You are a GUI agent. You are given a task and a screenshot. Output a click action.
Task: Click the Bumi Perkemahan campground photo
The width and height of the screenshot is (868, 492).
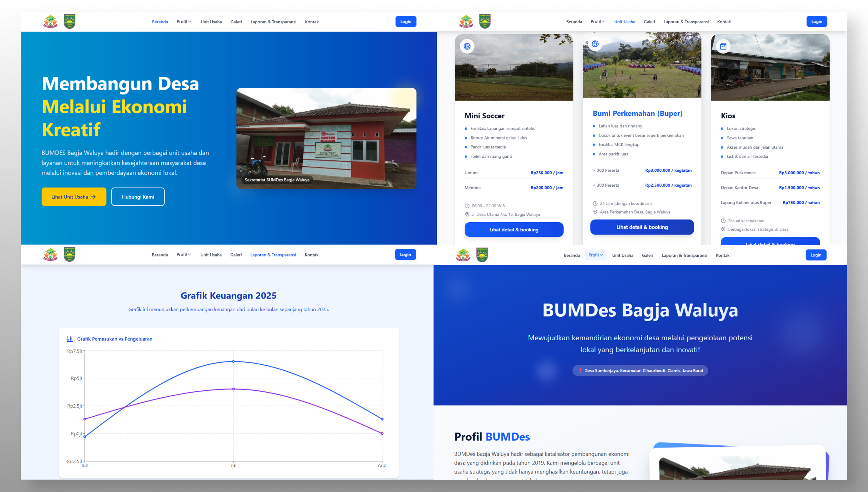642,65
